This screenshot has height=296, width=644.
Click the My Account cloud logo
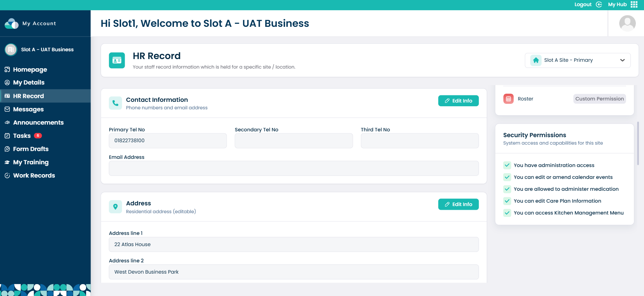pos(12,23)
